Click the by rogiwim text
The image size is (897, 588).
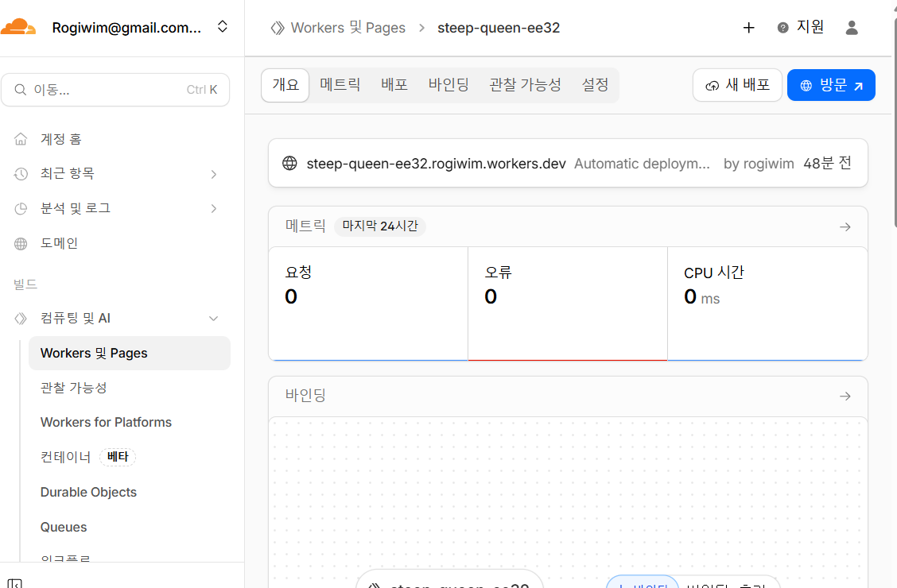click(759, 164)
